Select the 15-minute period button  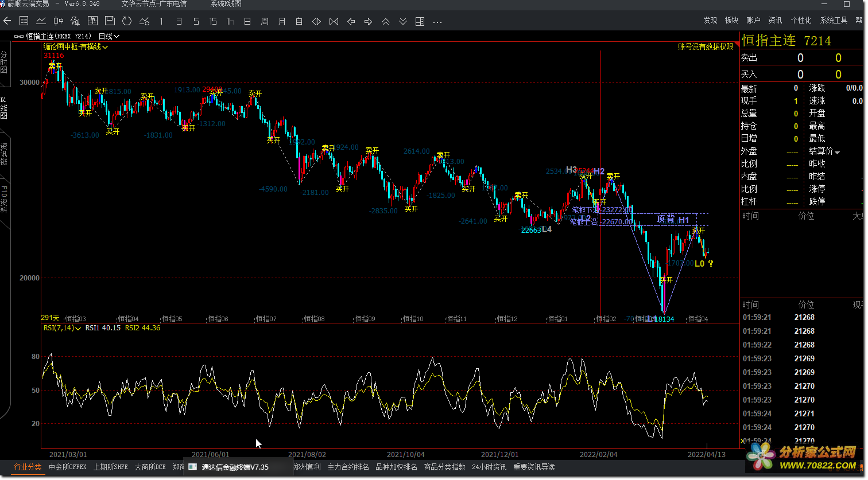click(x=213, y=21)
